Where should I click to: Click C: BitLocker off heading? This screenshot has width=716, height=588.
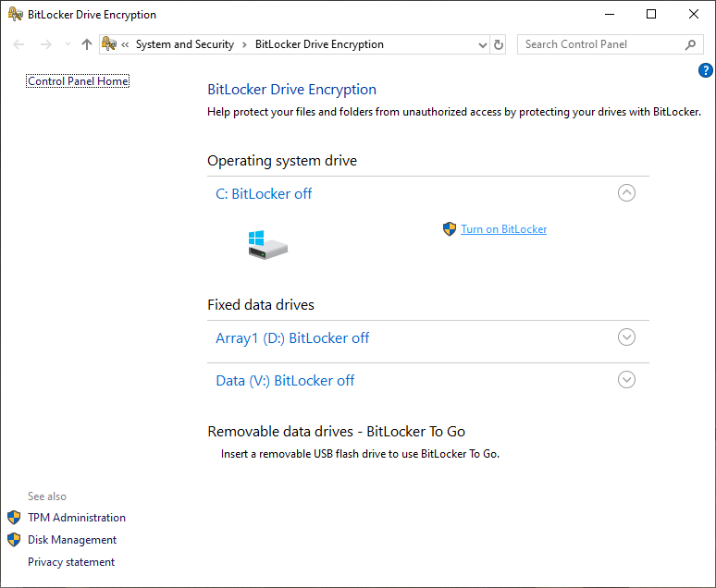[x=264, y=193]
